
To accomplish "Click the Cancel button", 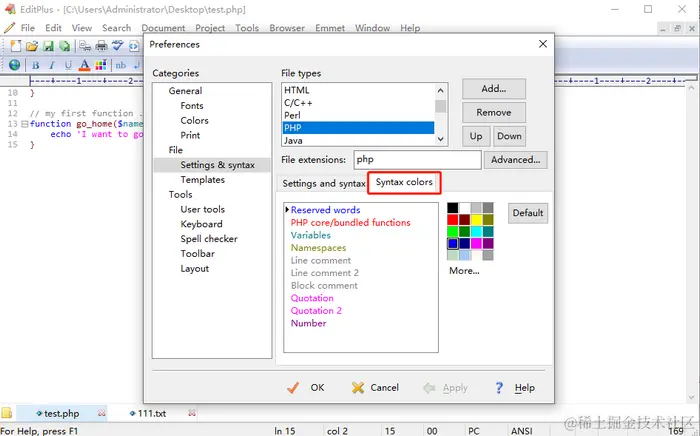I will coord(375,387).
